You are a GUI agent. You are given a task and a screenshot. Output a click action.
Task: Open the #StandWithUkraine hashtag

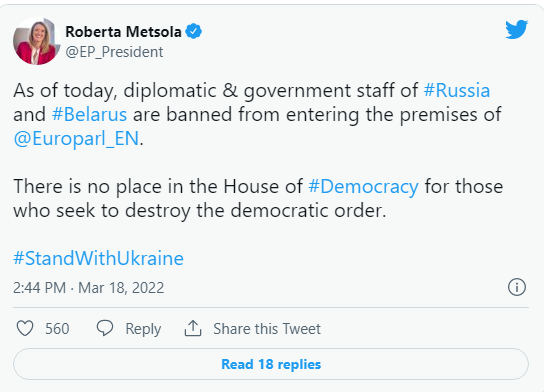coord(99,258)
